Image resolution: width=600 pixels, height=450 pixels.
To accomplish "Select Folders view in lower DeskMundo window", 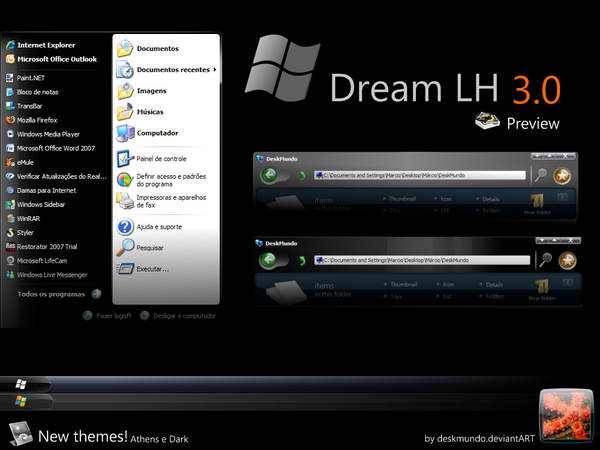I will pos(492,297).
